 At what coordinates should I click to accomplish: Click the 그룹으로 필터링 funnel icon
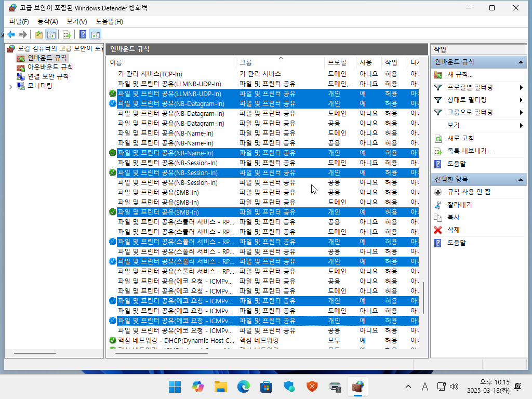point(438,112)
